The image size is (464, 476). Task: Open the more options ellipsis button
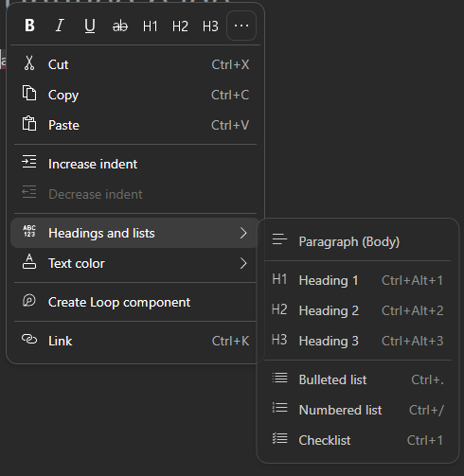click(x=241, y=26)
